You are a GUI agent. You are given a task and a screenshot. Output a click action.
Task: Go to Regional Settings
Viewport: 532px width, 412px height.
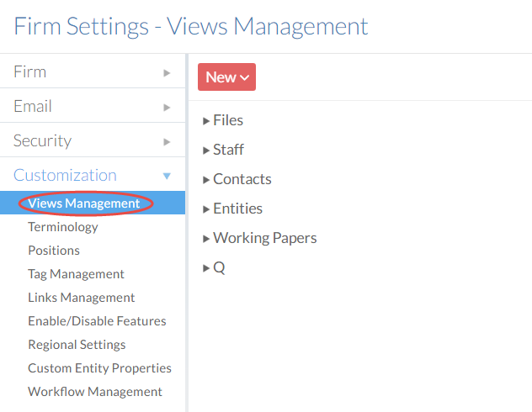77,345
